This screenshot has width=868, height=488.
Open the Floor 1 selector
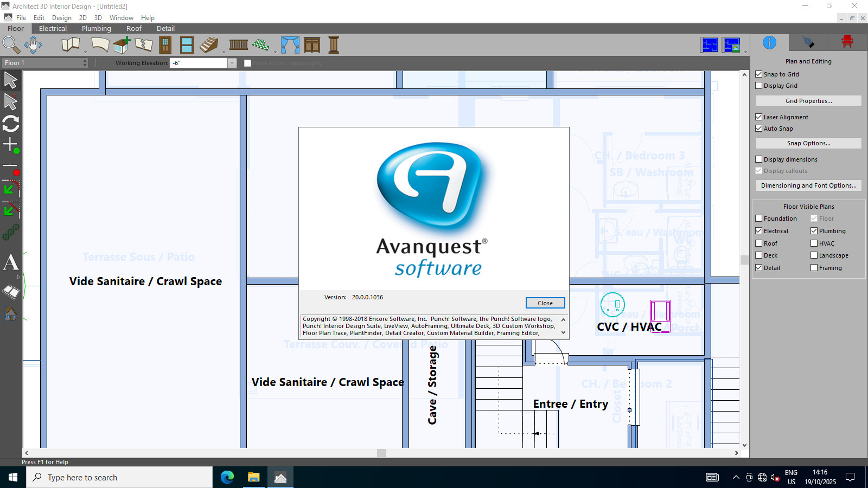(45, 63)
